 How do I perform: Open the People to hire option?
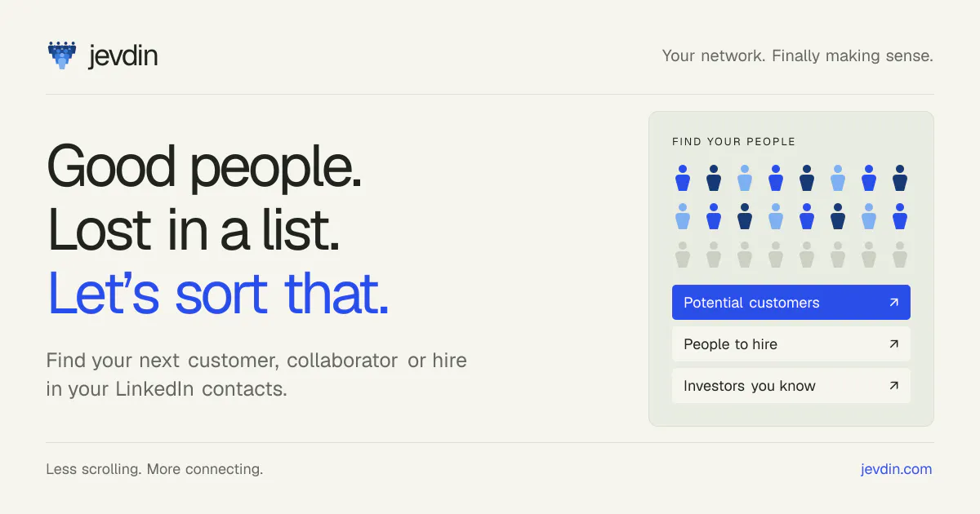(x=791, y=344)
